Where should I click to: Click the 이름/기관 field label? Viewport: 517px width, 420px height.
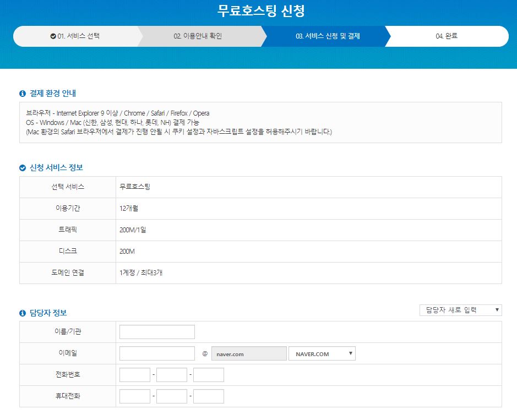[x=68, y=331]
